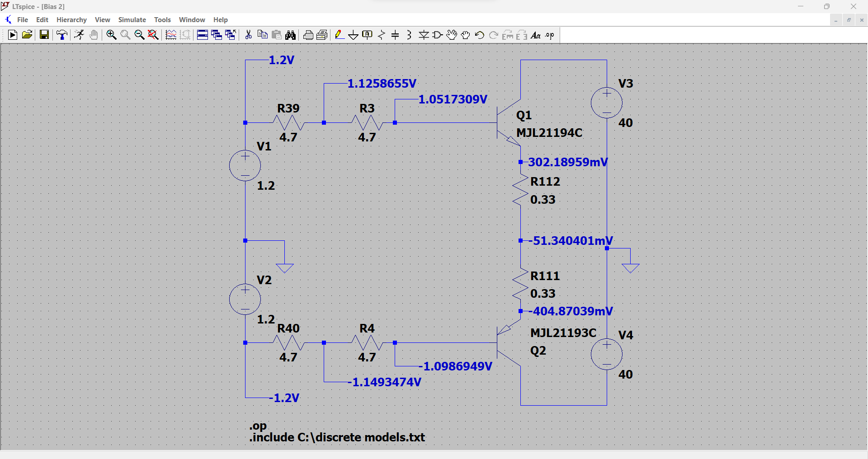The image size is (868, 459).
Task: Run the simulation with the running man icon
Action: (x=79, y=35)
